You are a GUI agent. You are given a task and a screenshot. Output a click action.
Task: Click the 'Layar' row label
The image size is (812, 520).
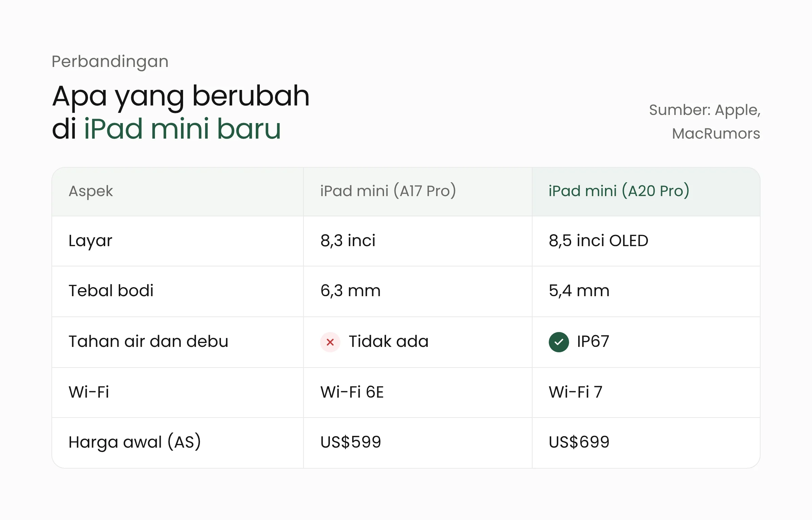click(90, 241)
